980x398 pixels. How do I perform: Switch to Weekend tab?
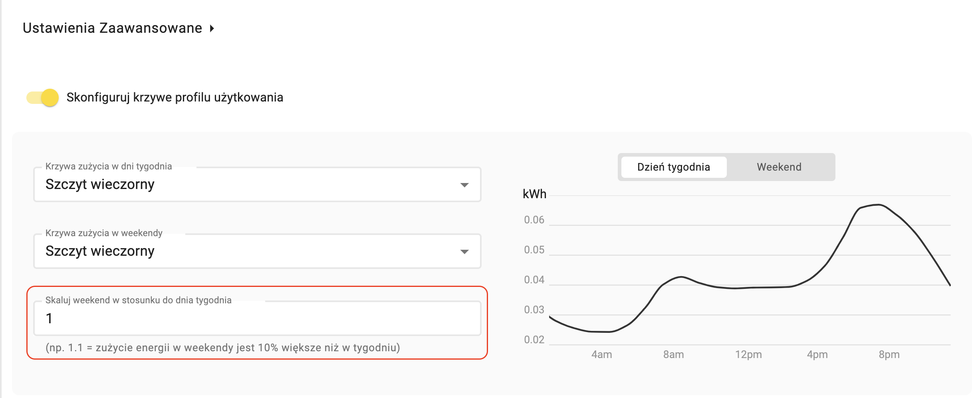[x=779, y=167]
